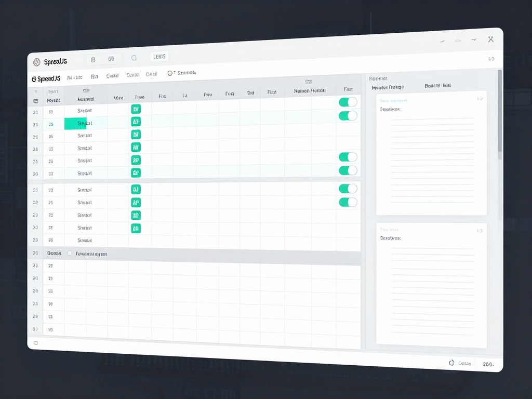Open the first tab in the right panel
This screenshot has height=399, width=532.
pyautogui.click(x=388, y=87)
